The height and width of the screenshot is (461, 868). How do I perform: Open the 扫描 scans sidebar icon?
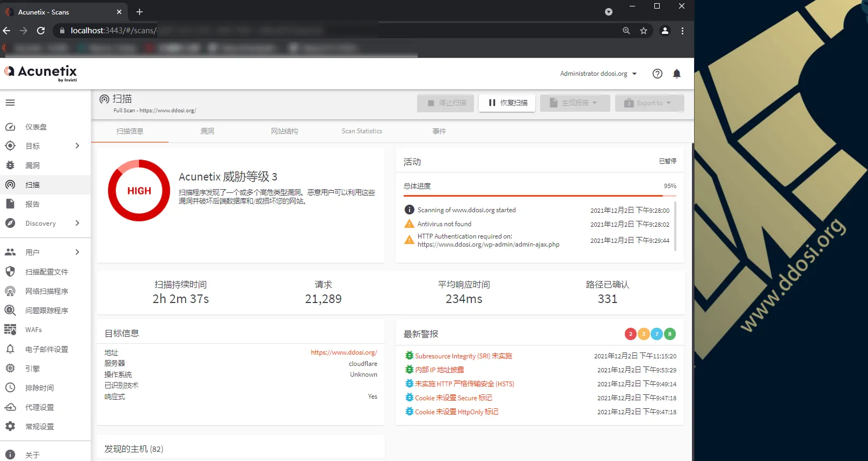pyautogui.click(x=10, y=185)
